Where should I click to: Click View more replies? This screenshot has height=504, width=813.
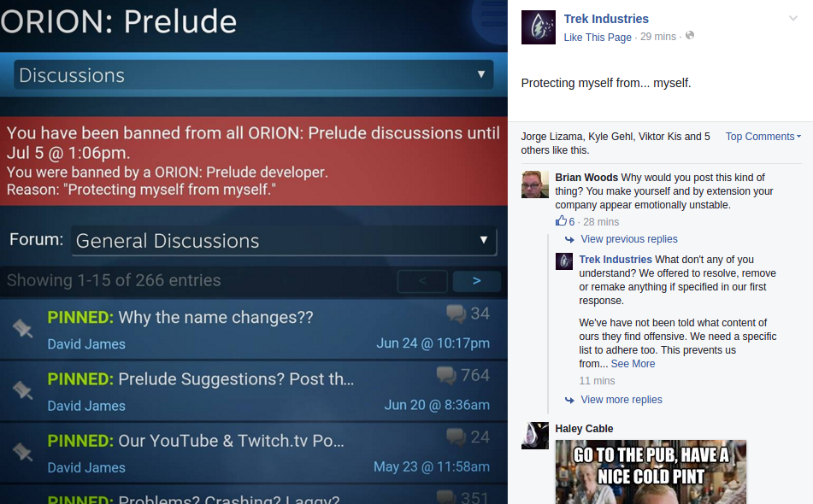pyautogui.click(x=622, y=400)
